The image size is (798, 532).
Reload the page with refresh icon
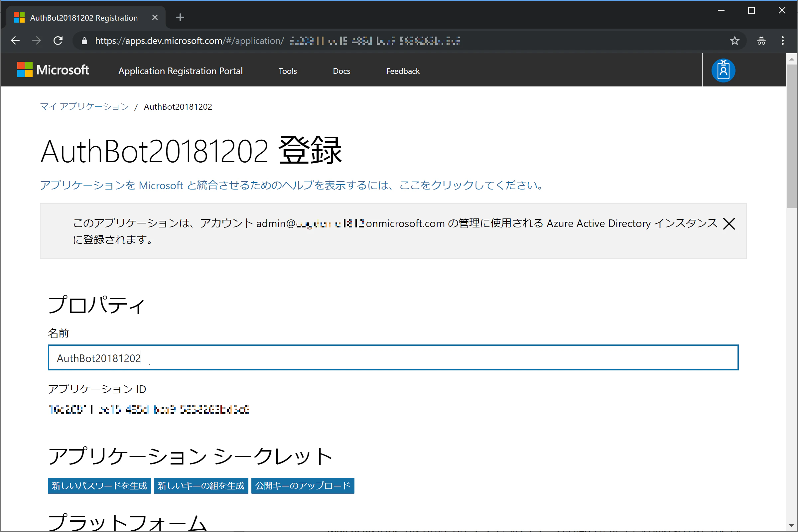(58, 41)
